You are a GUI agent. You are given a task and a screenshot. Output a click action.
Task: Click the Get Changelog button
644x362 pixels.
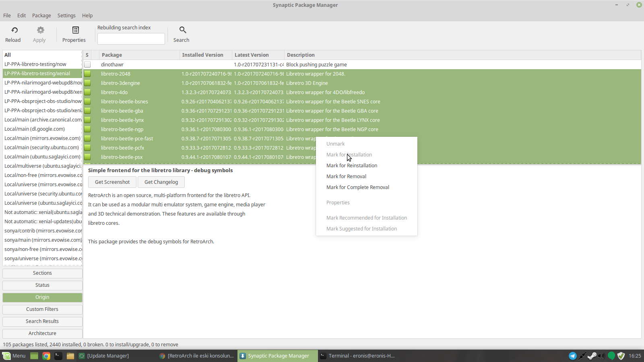pos(161,182)
